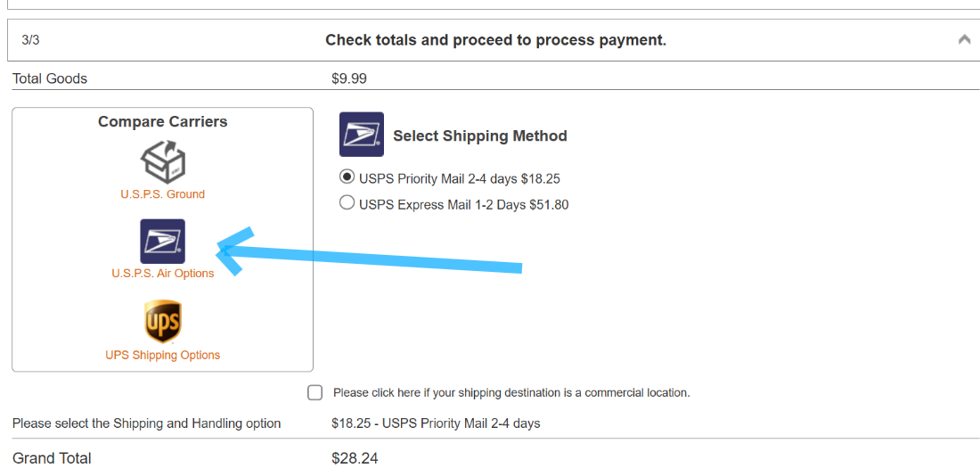The width and height of the screenshot is (980, 468).
Task: Open the UPS Shipping Options text link
Action: point(162,355)
